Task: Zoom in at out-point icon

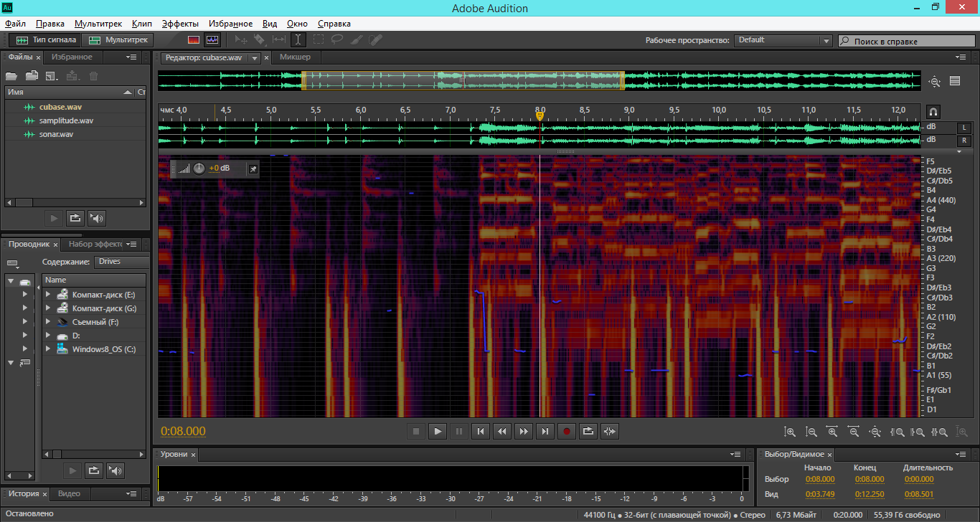Action: point(918,432)
